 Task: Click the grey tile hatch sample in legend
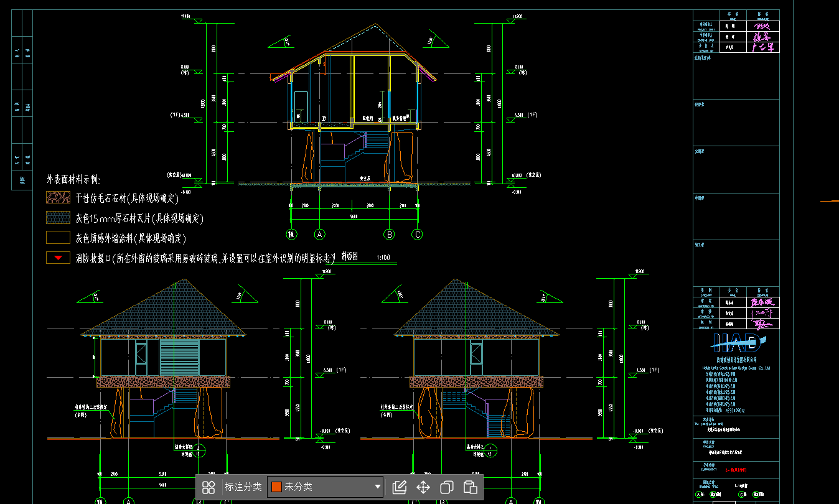click(x=58, y=218)
